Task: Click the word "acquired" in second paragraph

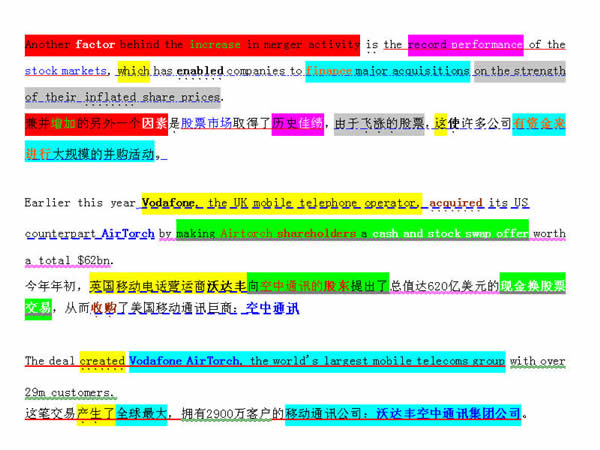Action: click(x=455, y=203)
